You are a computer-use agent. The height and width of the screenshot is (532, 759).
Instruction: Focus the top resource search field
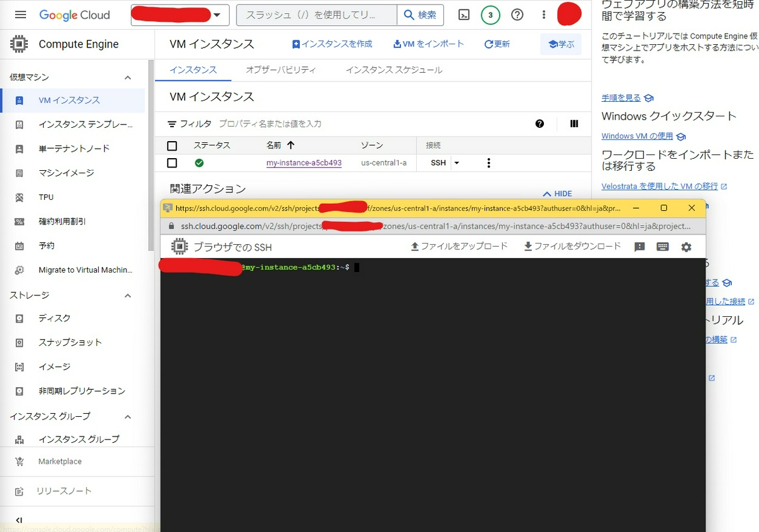coord(317,15)
